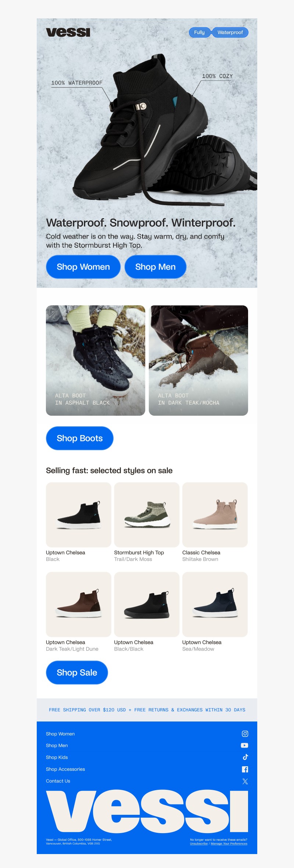Viewport: 294px width, 868px height.
Task: Open the Contact Us link
Action: click(x=58, y=781)
